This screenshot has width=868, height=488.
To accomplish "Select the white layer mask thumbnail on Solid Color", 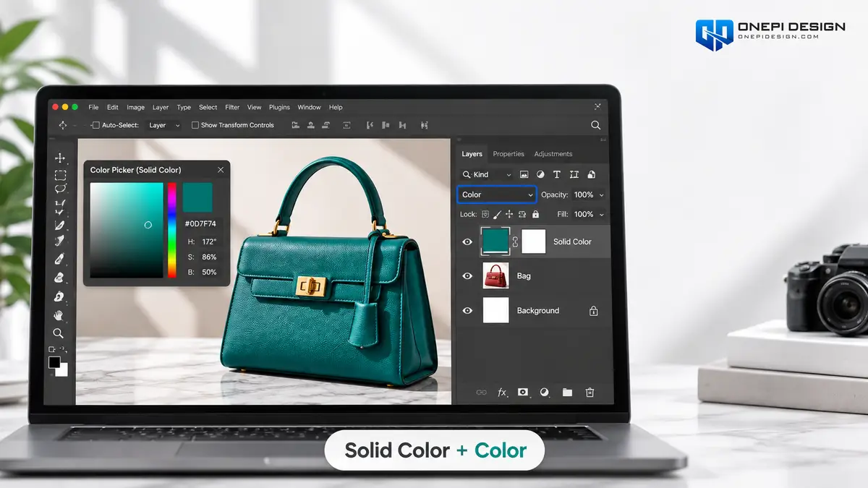I will [534, 241].
